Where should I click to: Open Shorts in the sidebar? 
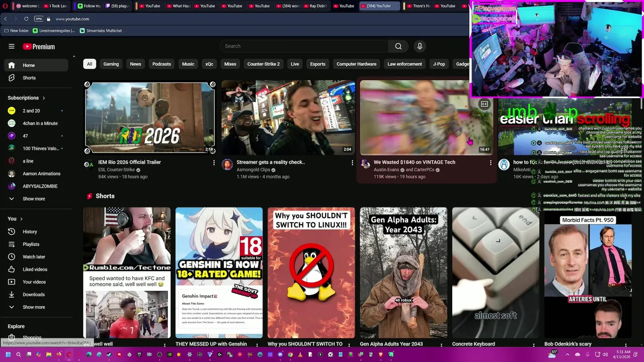click(36, 78)
